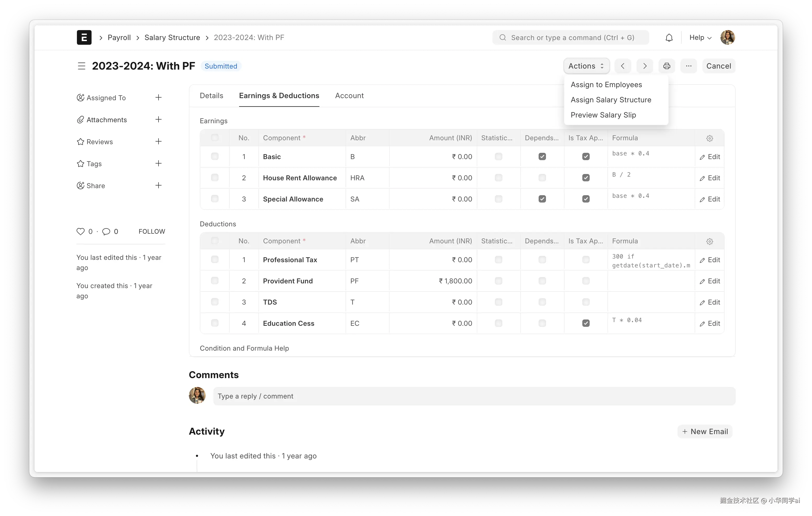Go to next document arrow
Viewport: 812px width, 516px height.
click(644, 66)
